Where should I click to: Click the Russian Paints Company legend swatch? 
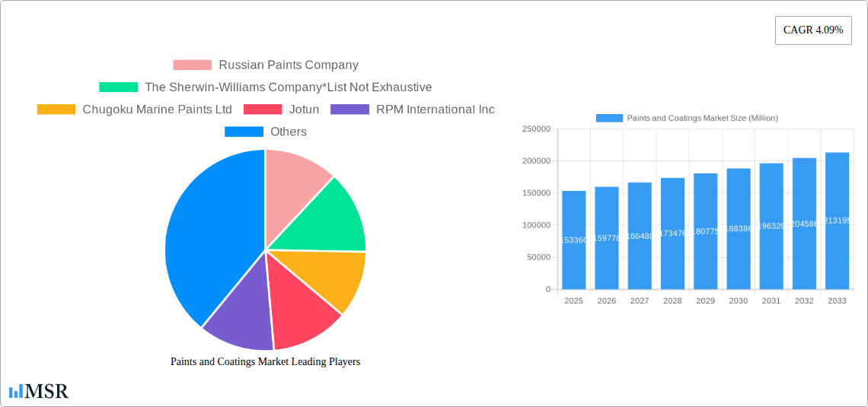[x=192, y=65]
